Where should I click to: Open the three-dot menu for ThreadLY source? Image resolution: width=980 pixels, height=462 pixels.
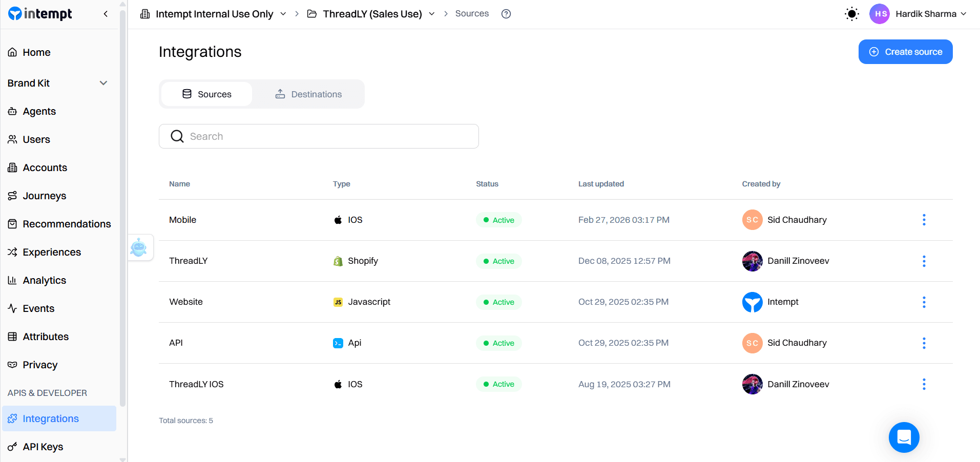coord(924,261)
